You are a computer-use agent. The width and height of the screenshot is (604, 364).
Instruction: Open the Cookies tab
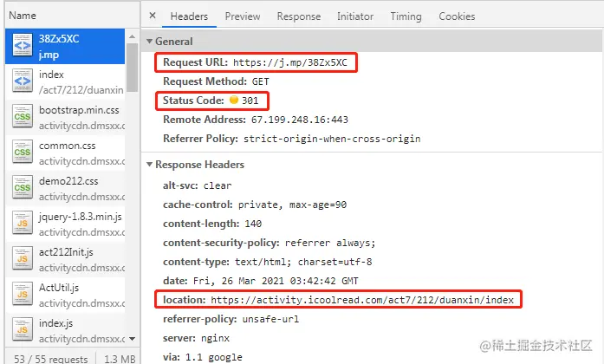click(x=457, y=16)
